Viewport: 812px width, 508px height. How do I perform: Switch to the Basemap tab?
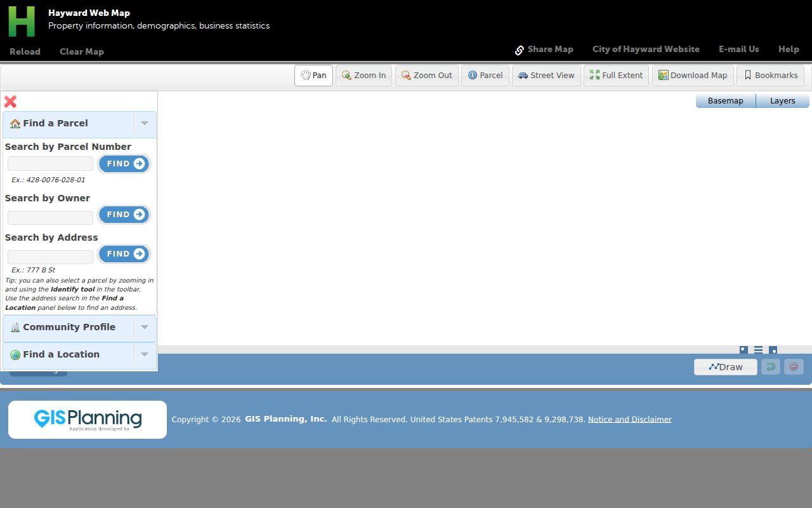726,101
